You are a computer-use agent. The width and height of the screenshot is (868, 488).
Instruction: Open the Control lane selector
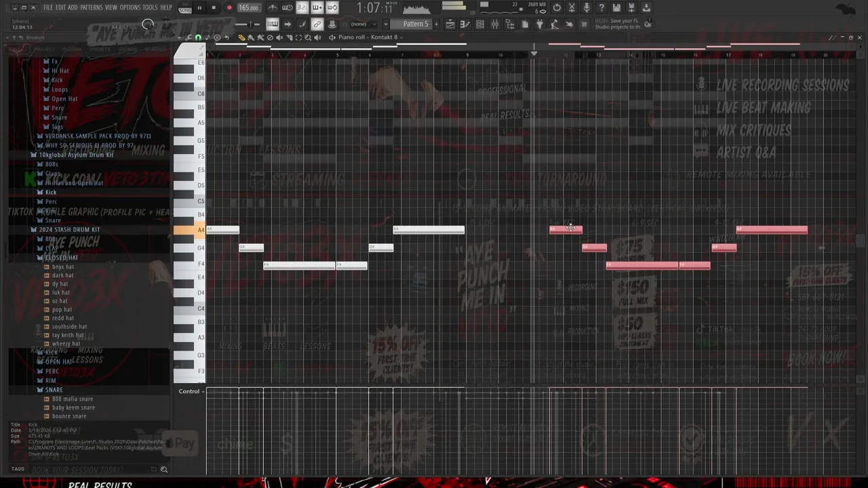pyautogui.click(x=192, y=391)
